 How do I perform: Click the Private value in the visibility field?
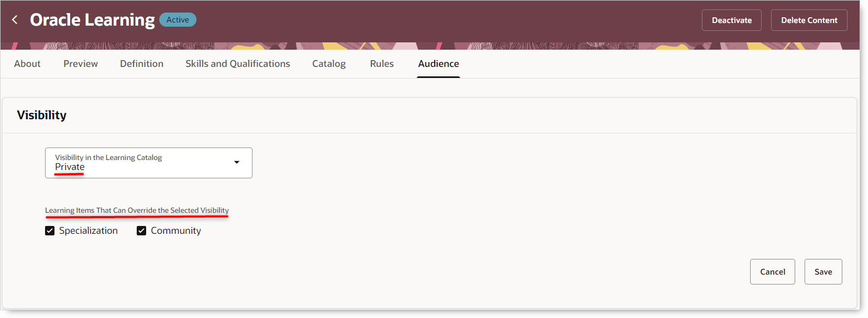point(70,167)
